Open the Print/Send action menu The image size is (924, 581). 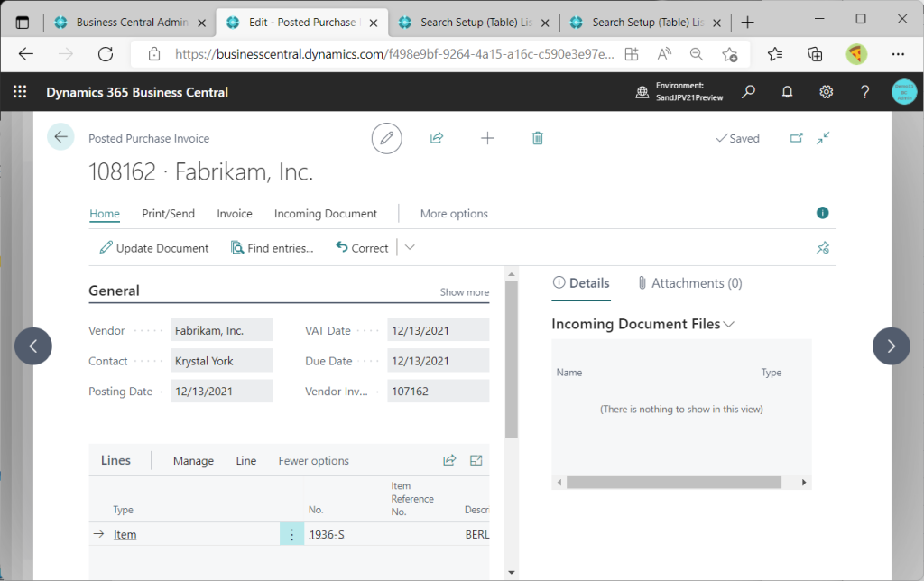(168, 213)
